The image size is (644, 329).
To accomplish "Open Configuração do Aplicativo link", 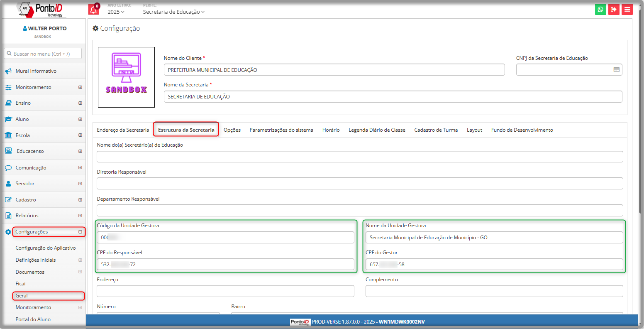I will (46, 248).
